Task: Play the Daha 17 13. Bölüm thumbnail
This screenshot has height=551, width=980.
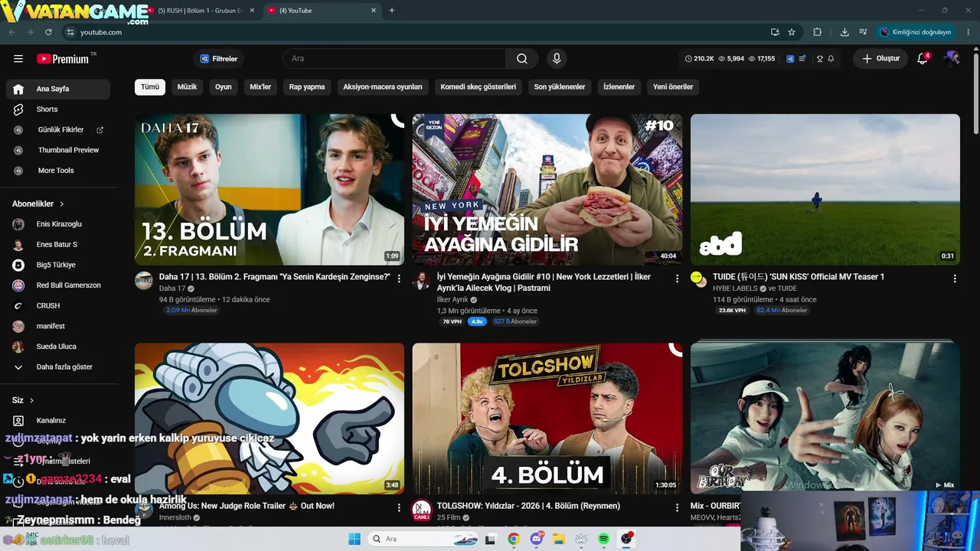Action: (269, 190)
